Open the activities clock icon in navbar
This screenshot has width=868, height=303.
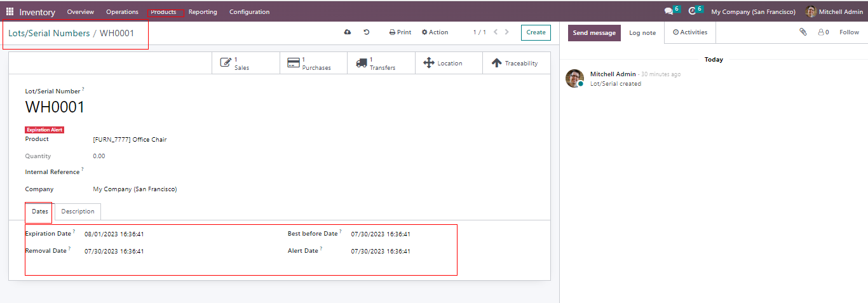pyautogui.click(x=693, y=11)
